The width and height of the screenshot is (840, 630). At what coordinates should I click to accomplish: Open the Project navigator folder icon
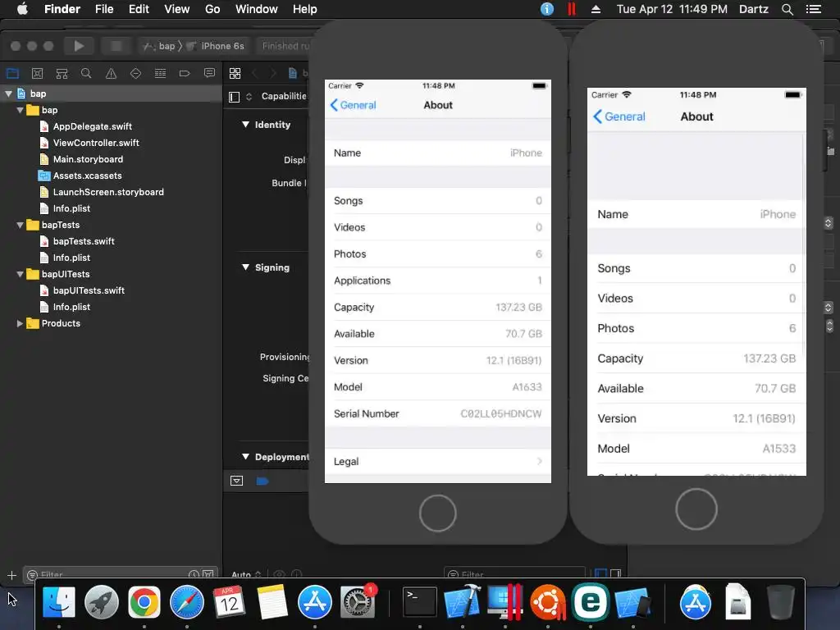point(12,73)
